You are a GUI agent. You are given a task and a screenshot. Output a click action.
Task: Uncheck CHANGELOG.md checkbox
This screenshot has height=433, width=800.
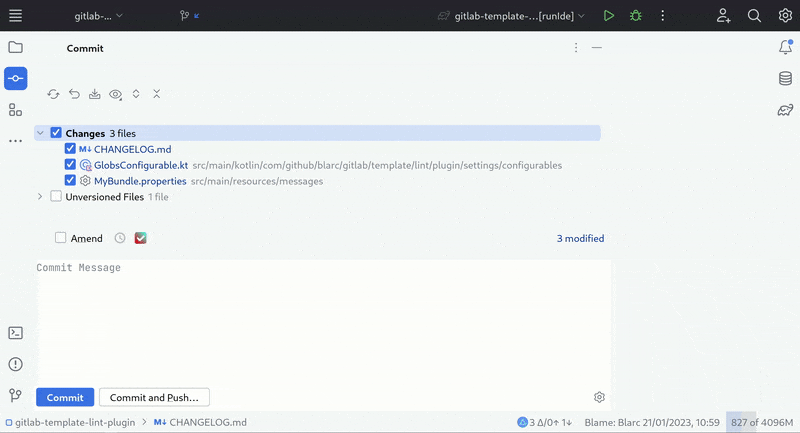(70, 149)
